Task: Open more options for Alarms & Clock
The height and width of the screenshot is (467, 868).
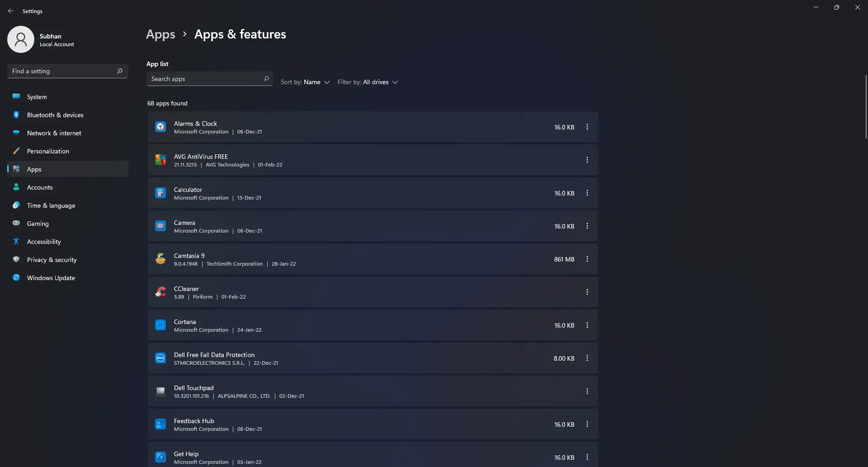Action: pos(587,127)
